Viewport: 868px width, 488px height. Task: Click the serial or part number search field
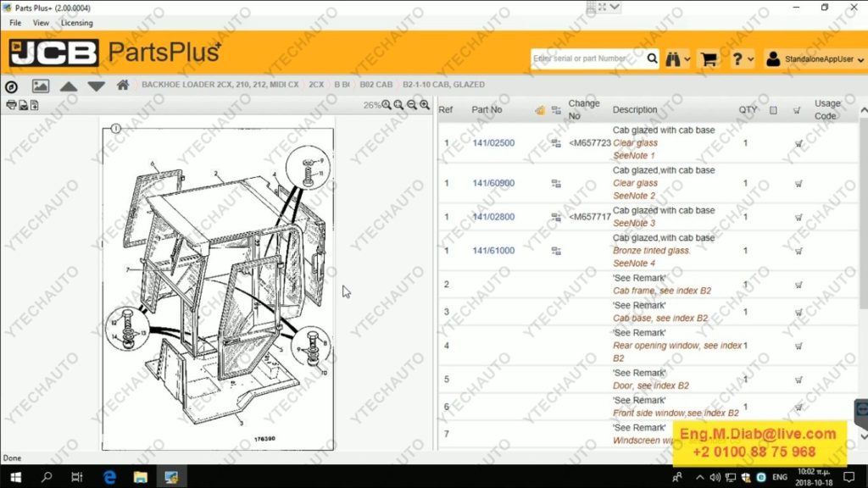[x=587, y=58]
